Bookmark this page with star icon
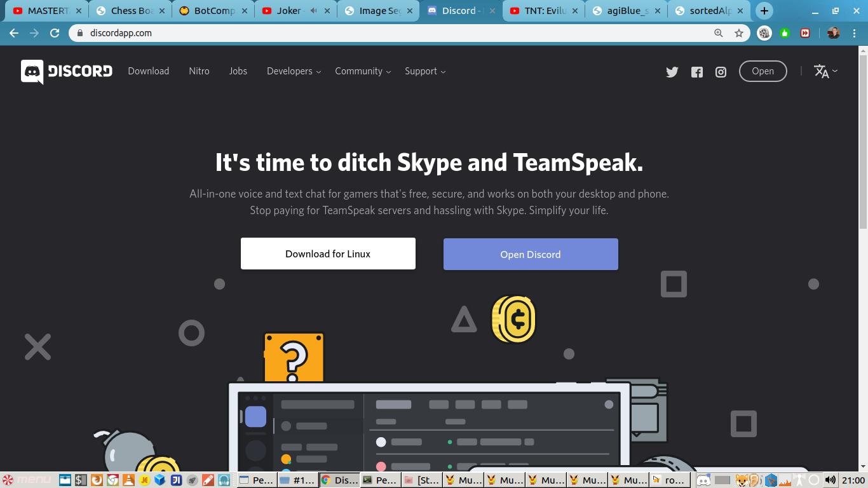Image resolution: width=868 pixels, height=488 pixels. tap(739, 33)
